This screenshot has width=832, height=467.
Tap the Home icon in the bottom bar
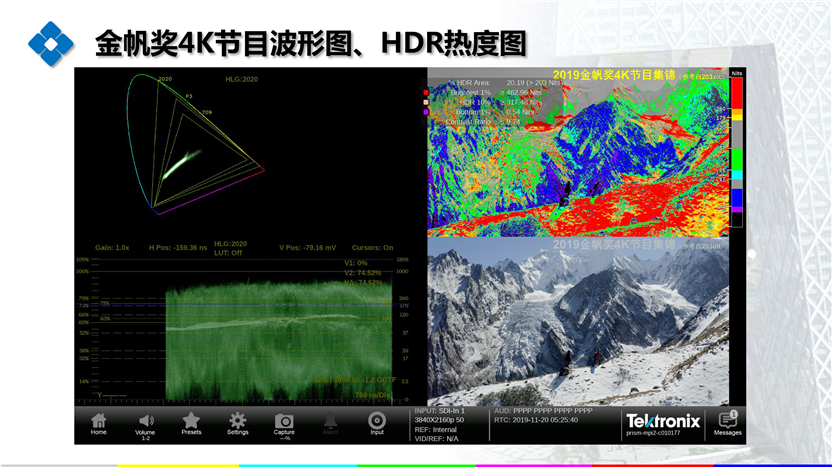[98, 423]
